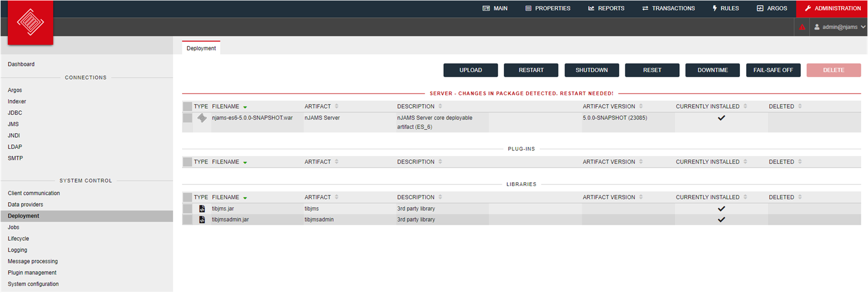Open Client communication page

click(34, 193)
